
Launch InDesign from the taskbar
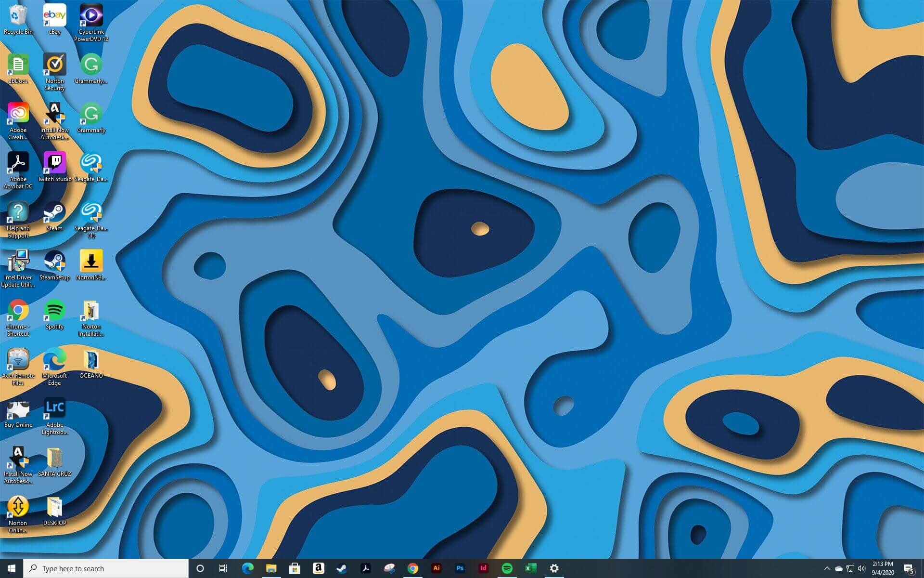483,568
